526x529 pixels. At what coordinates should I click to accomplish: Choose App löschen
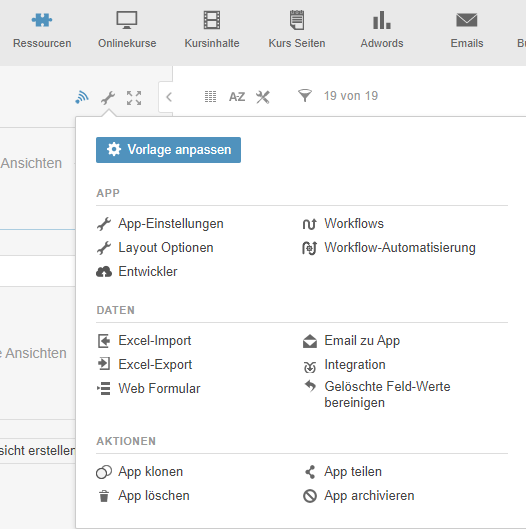[143, 496]
